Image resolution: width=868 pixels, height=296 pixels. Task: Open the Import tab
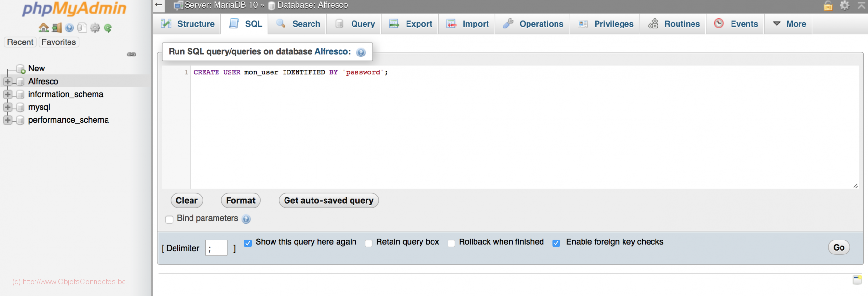coord(467,24)
